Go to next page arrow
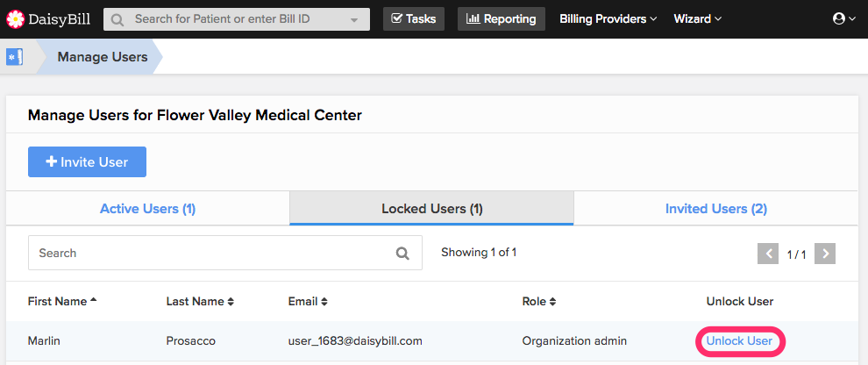This screenshot has height=365, width=868. pos(824,254)
